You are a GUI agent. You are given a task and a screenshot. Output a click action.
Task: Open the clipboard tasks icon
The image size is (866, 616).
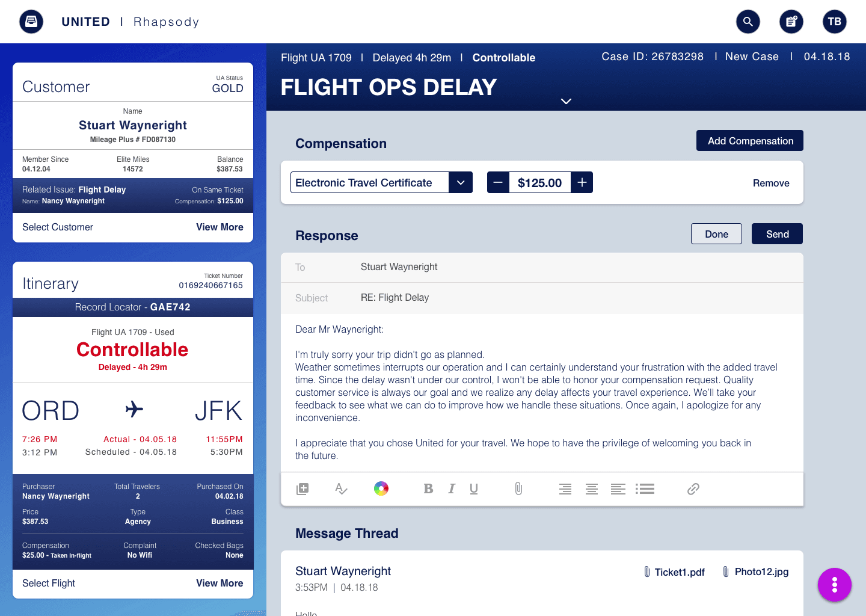click(791, 22)
